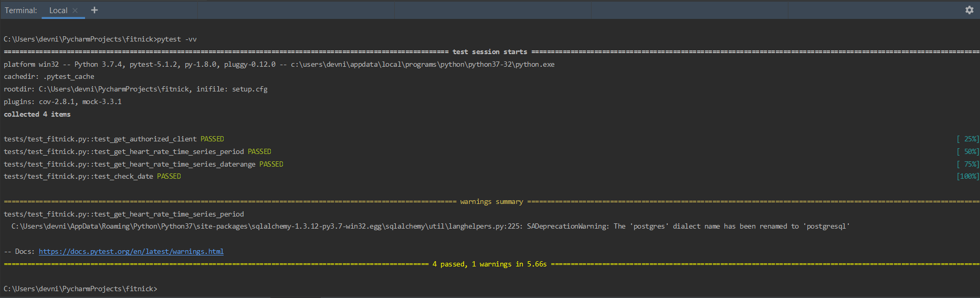Click the 'test session starts' header
The height and width of the screenshot is (298, 980).
pyautogui.click(x=490, y=52)
